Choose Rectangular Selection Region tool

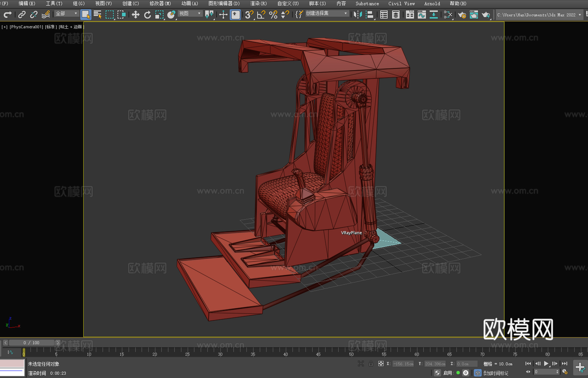[x=110, y=14]
